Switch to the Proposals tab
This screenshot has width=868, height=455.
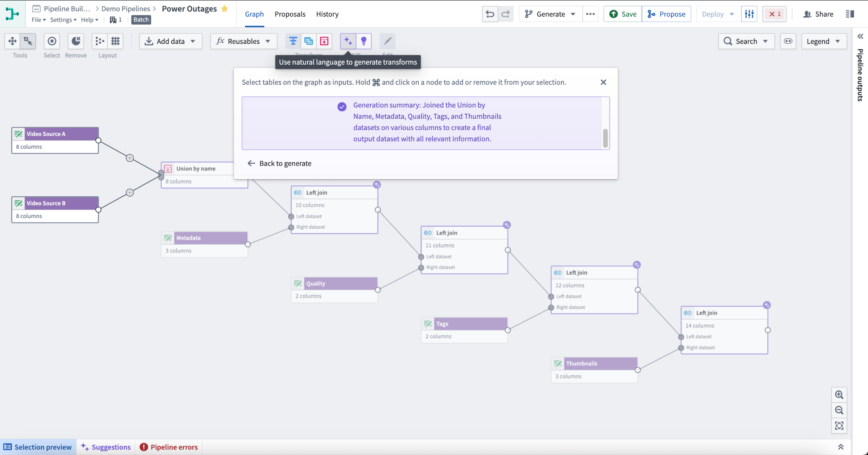coord(290,14)
